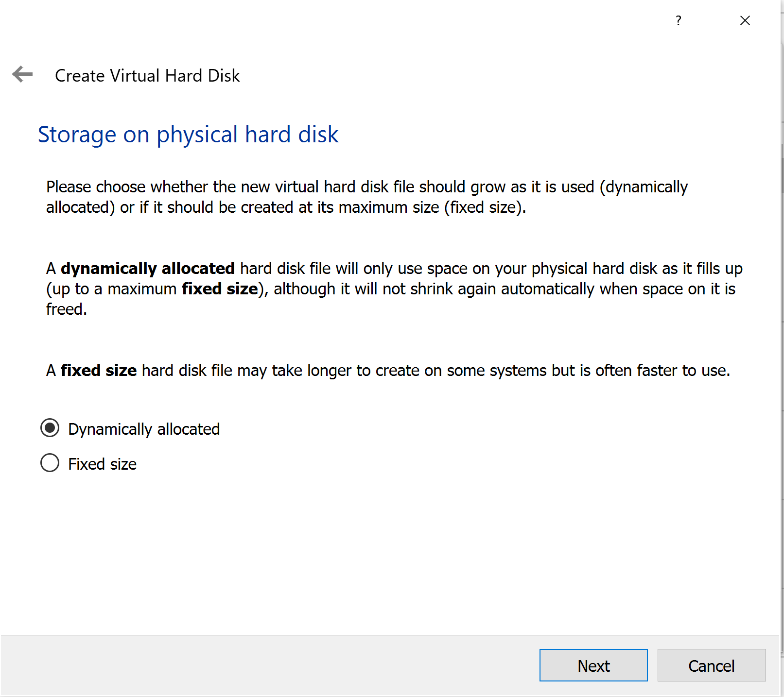Click the "Dynamically allocated" option label

(x=144, y=429)
